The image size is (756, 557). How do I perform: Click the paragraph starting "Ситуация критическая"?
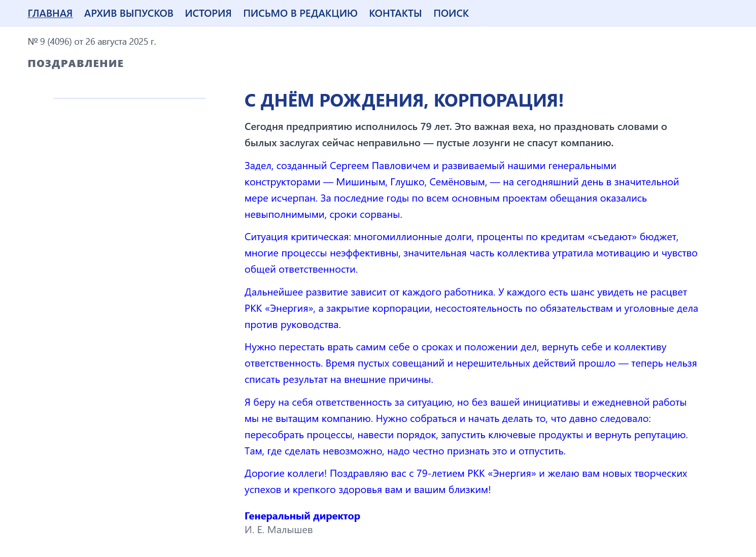pos(471,253)
